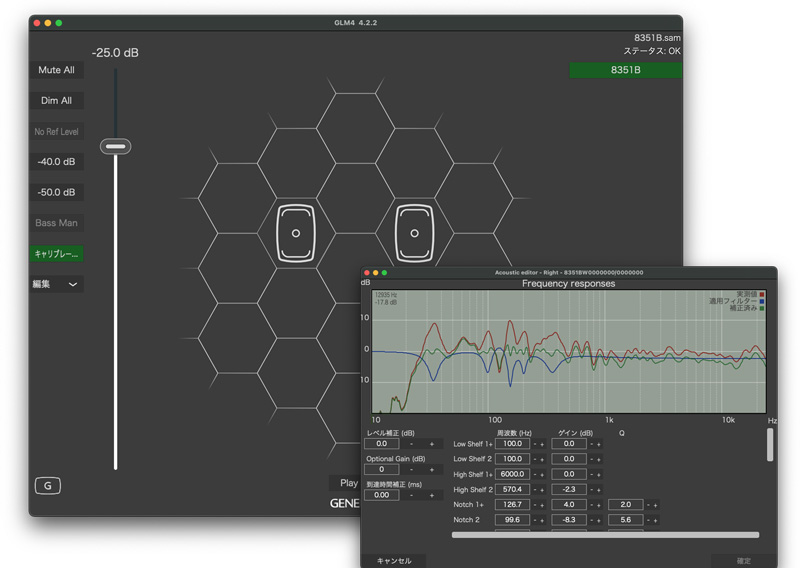Click the G logo button at bottom left
800x568 pixels.
pyautogui.click(x=48, y=486)
